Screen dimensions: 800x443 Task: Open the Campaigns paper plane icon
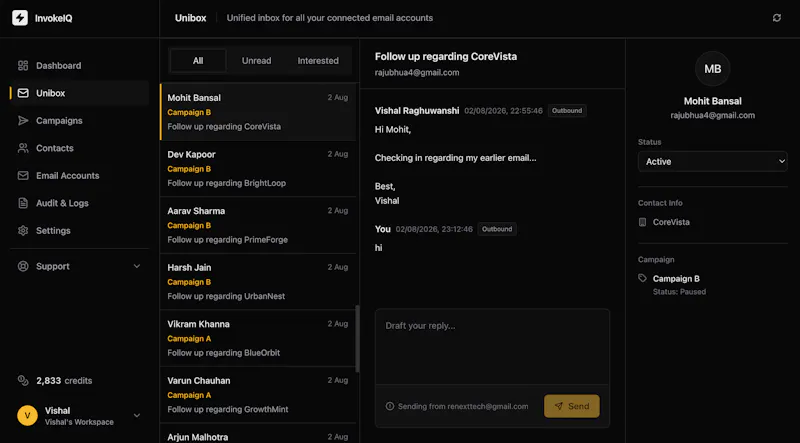coord(23,120)
